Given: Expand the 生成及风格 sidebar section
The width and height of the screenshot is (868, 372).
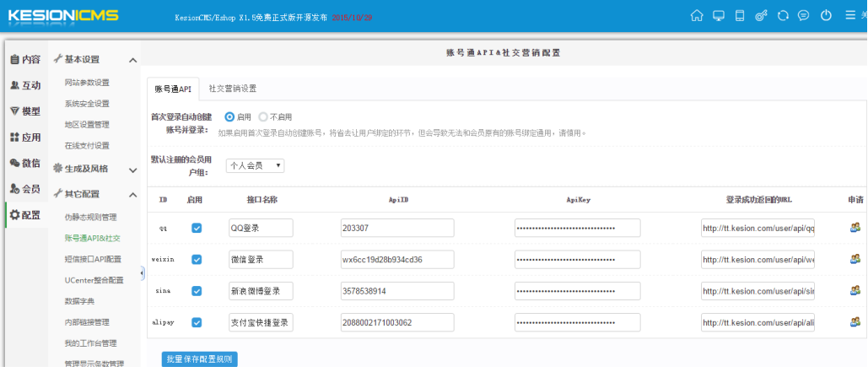Looking at the screenshot, I should click(132, 170).
